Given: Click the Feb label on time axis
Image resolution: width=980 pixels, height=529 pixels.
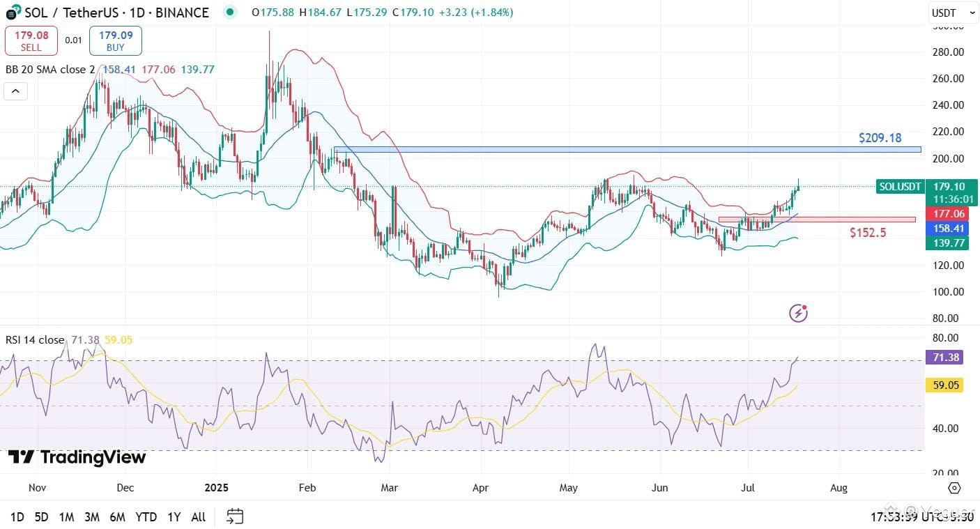Looking at the screenshot, I should point(307,488).
